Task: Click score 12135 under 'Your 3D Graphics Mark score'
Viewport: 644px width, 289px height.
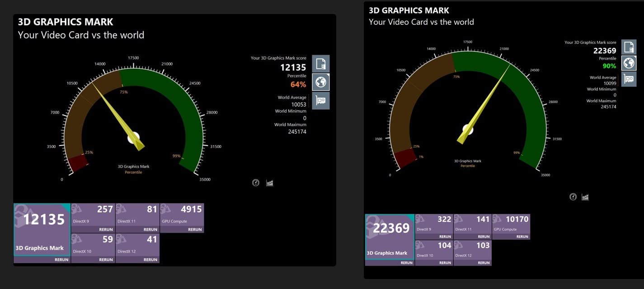Action: tap(293, 67)
